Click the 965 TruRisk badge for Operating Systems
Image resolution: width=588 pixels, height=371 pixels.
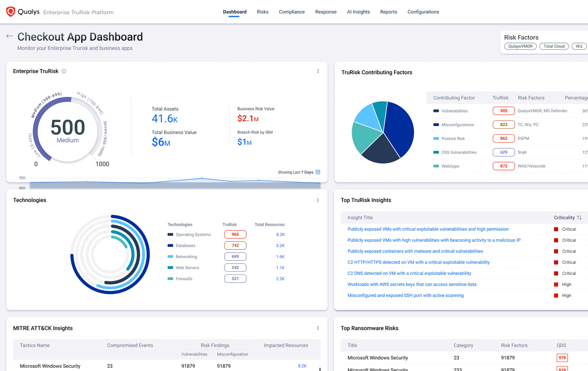click(235, 235)
